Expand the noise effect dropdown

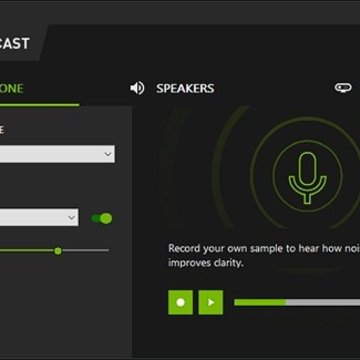(39, 217)
